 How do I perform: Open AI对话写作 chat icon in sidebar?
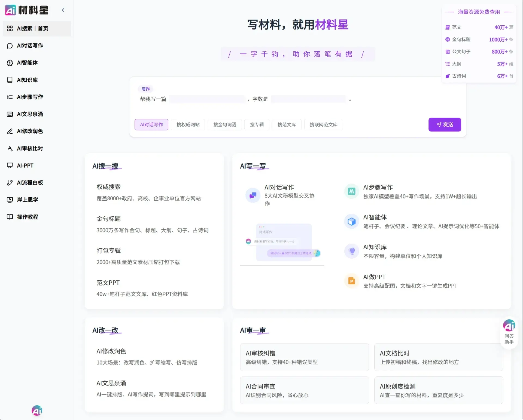point(10,46)
